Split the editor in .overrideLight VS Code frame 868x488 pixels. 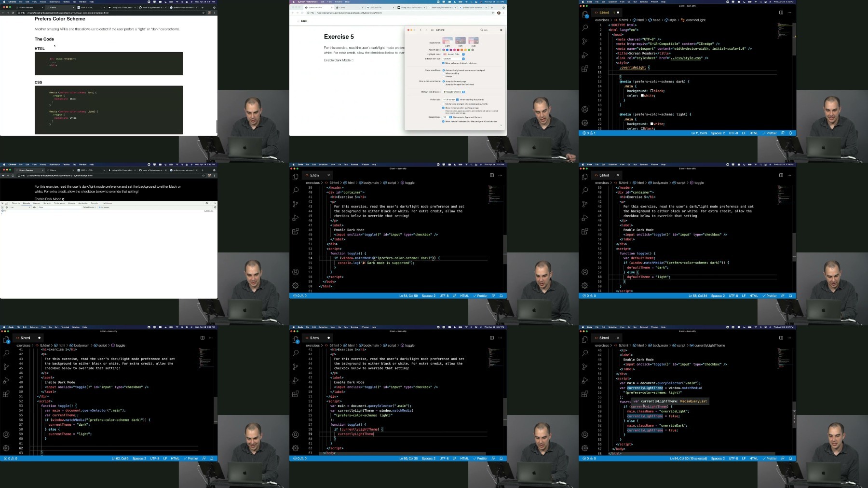pyautogui.click(x=781, y=13)
